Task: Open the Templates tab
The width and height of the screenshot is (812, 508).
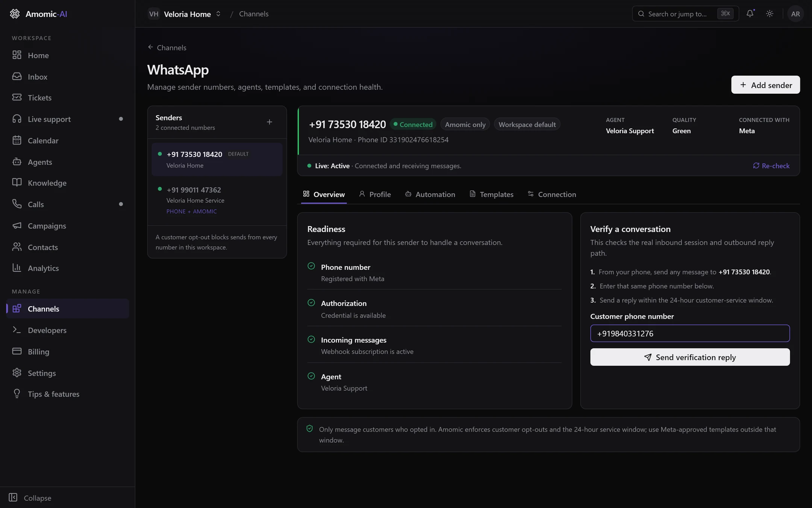Action: pyautogui.click(x=492, y=194)
